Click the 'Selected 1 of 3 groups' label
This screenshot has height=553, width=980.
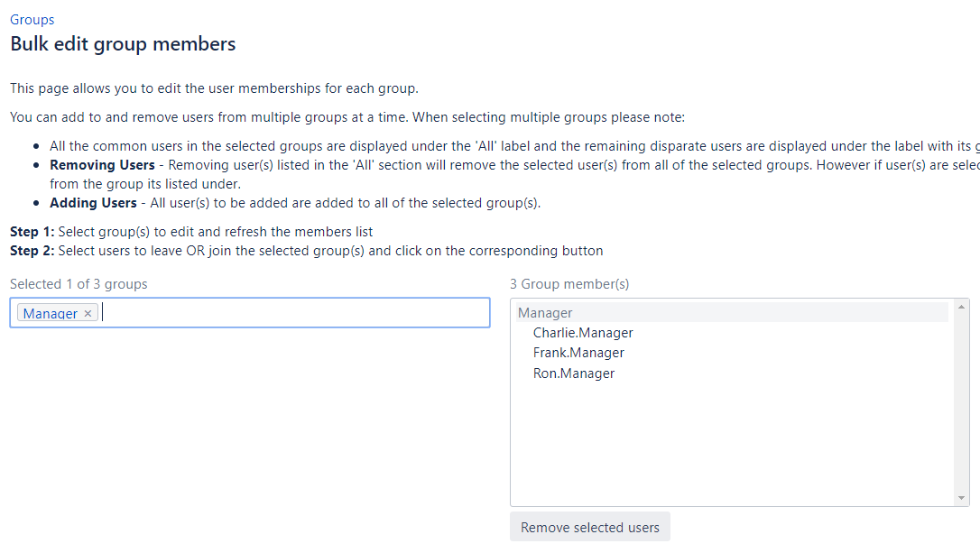click(79, 284)
